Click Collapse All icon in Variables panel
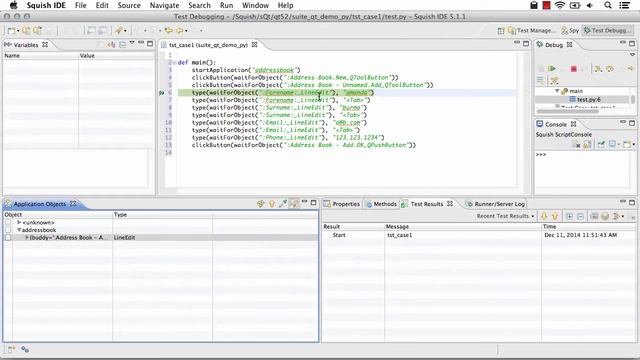Viewport: 640px width, 360px height. pyautogui.click(x=122, y=44)
